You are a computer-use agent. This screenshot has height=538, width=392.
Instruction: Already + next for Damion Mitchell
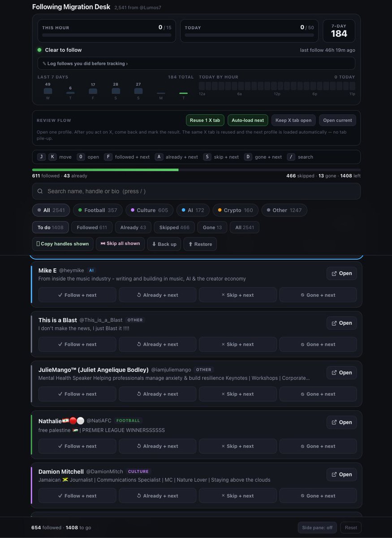pos(157,496)
